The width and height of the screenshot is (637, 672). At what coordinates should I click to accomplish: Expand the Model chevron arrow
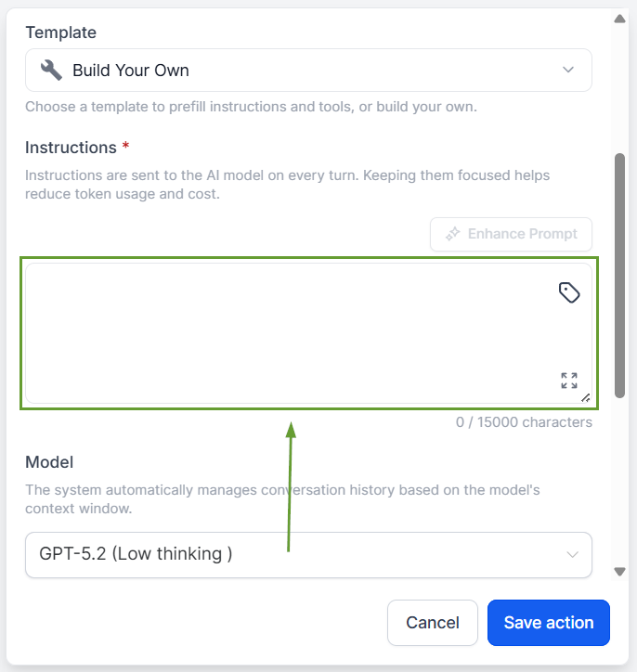pos(571,554)
